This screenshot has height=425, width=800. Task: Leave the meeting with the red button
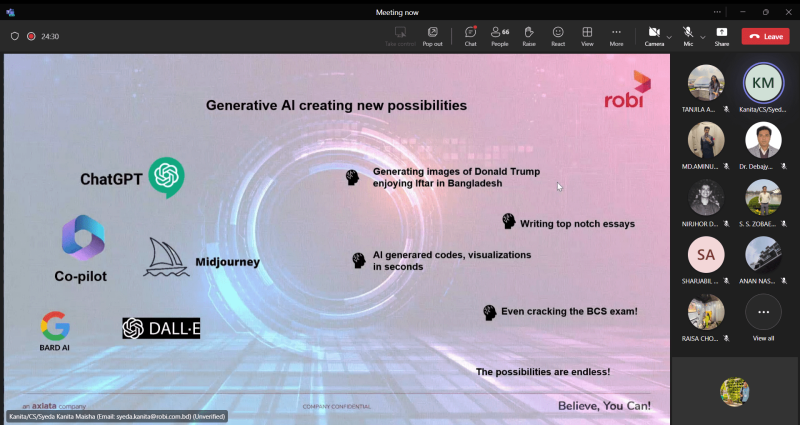tap(765, 36)
